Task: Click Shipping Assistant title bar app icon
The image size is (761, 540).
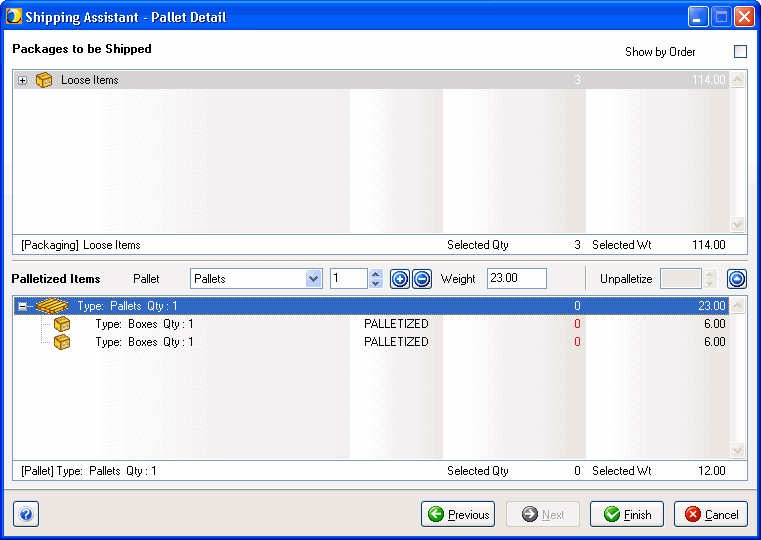Action: coord(14,16)
